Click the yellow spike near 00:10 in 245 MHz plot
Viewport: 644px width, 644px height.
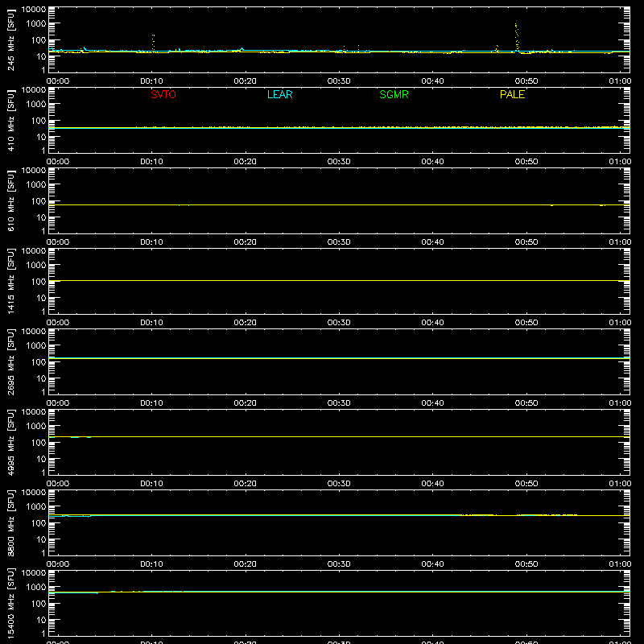[x=153, y=43]
